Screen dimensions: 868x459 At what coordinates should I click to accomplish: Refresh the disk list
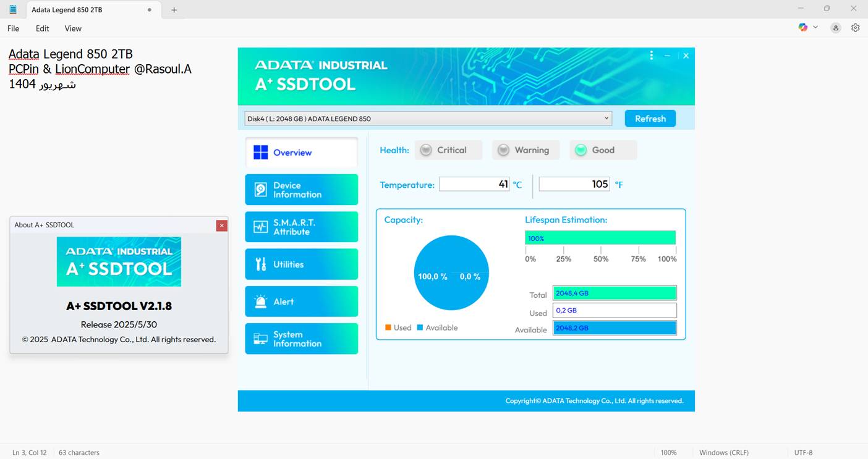pyautogui.click(x=650, y=119)
